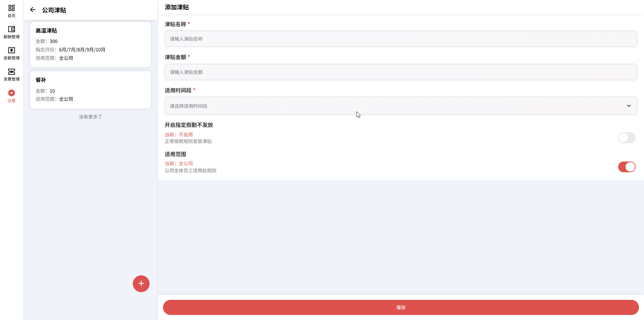
Task: Enable 开启指定假勤不发放 toggle
Action: point(627,138)
